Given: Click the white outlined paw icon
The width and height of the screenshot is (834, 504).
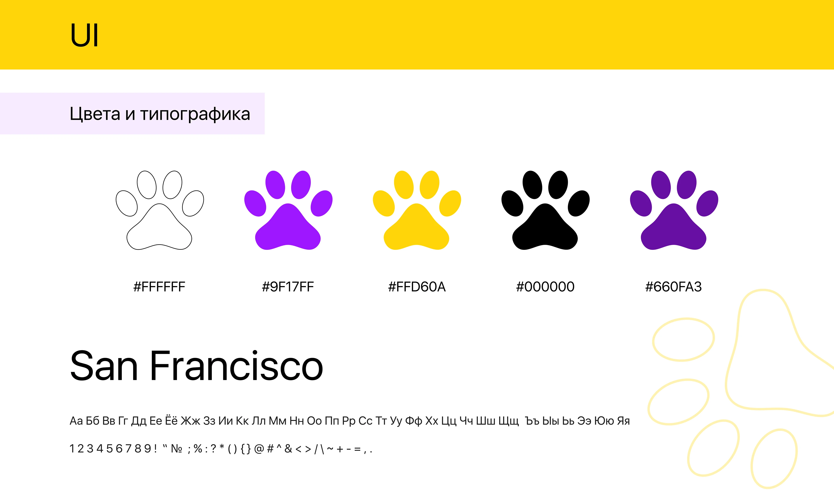Looking at the screenshot, I should (159, 227).
